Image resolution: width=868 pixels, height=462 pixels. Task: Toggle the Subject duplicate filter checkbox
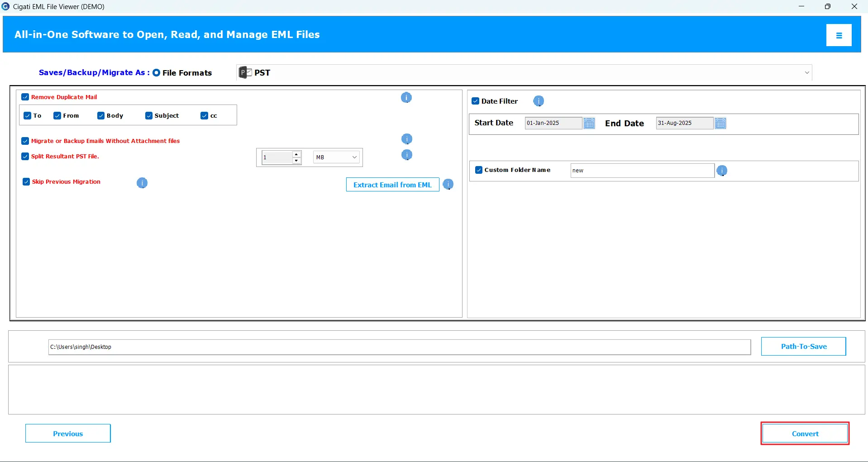tap(149, 116)
